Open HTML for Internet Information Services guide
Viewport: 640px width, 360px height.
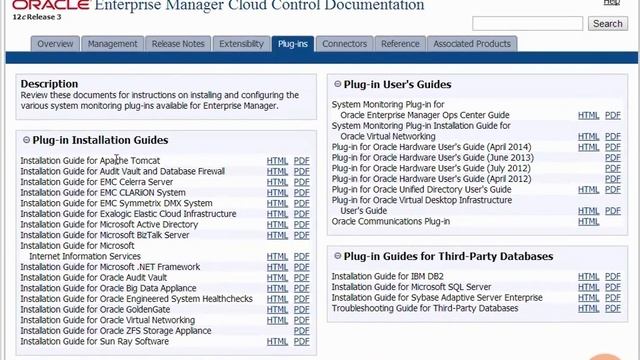277,256
